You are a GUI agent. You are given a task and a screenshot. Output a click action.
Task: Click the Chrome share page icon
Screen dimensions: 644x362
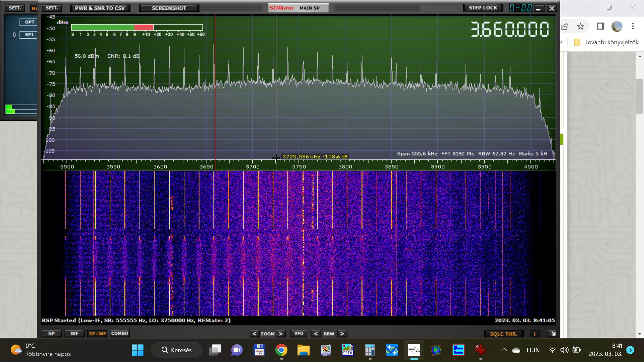tap(565, 26)
